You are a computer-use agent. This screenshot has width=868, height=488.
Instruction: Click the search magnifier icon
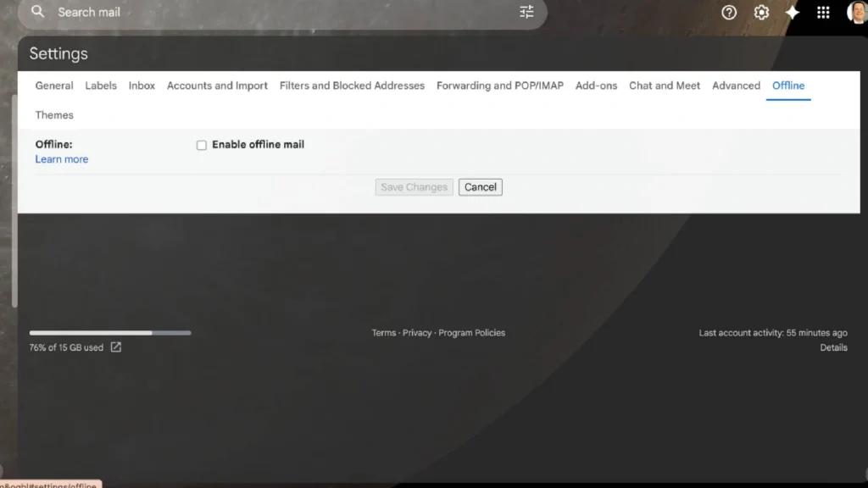click(37, 12)
